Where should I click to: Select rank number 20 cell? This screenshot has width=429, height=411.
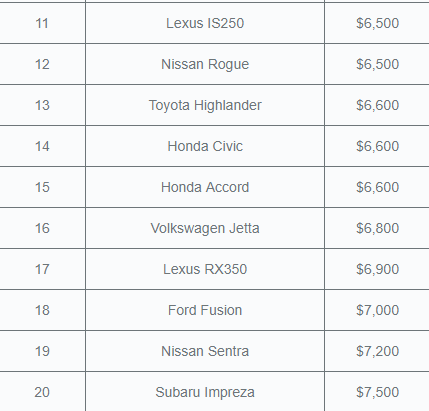(42, 392)
